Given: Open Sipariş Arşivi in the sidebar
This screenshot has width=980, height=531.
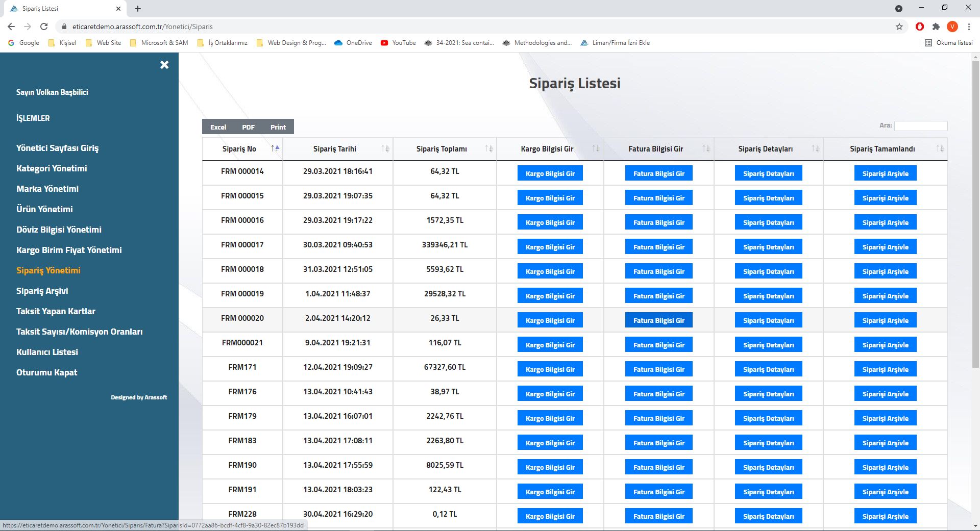Looking at the screenshot, I should (x=42, y=291).
